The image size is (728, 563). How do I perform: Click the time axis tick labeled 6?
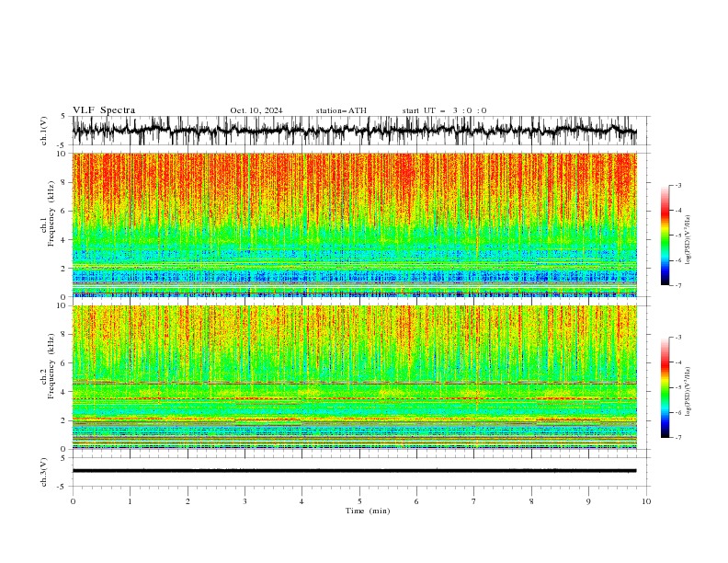[416, 501]
